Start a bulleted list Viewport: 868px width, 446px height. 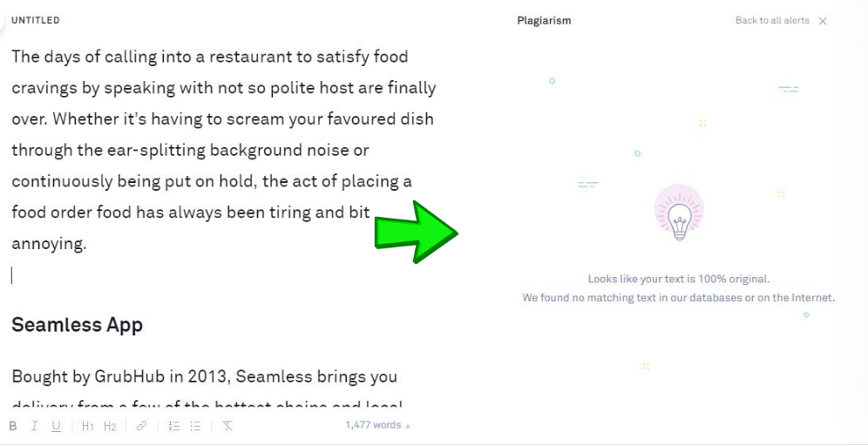coord(195,426)
